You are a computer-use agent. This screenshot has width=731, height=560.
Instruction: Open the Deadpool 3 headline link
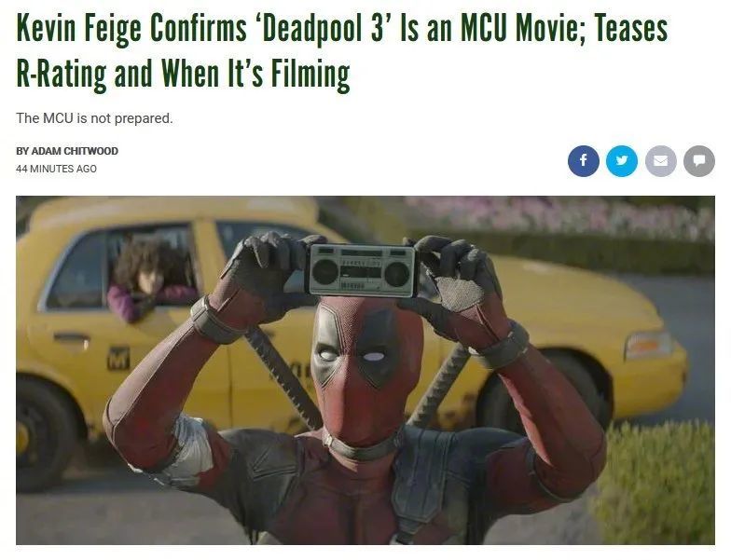[341, 50]
